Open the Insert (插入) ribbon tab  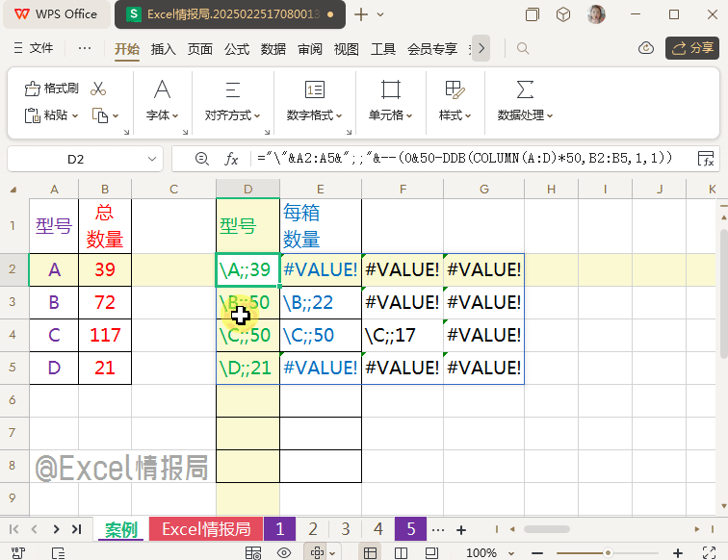164,48
